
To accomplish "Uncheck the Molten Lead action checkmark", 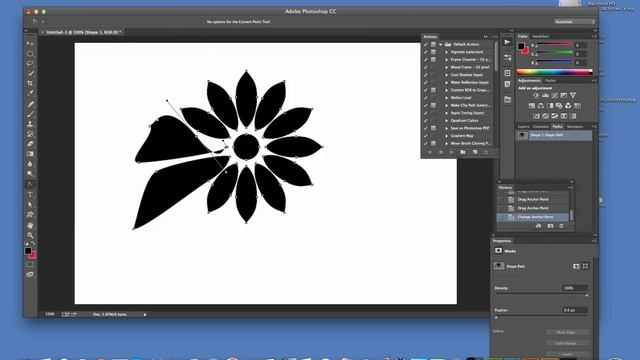I will tap(426, 98).
